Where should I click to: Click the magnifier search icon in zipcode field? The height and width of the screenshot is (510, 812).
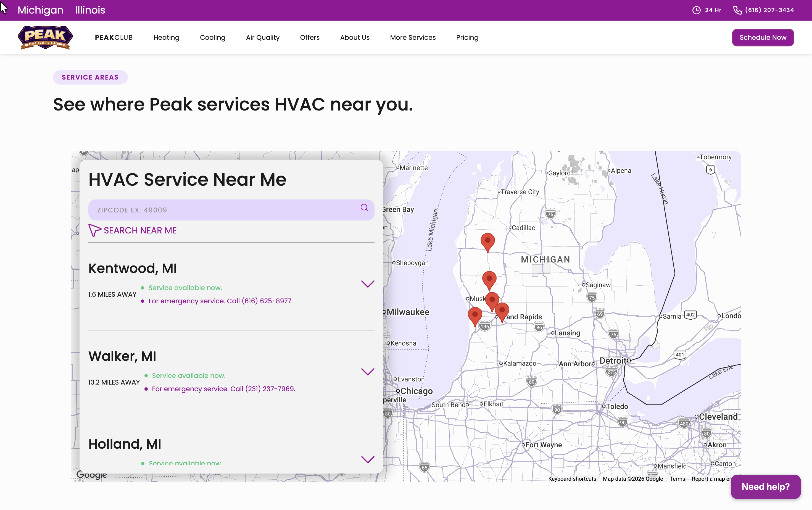point(364,208)
